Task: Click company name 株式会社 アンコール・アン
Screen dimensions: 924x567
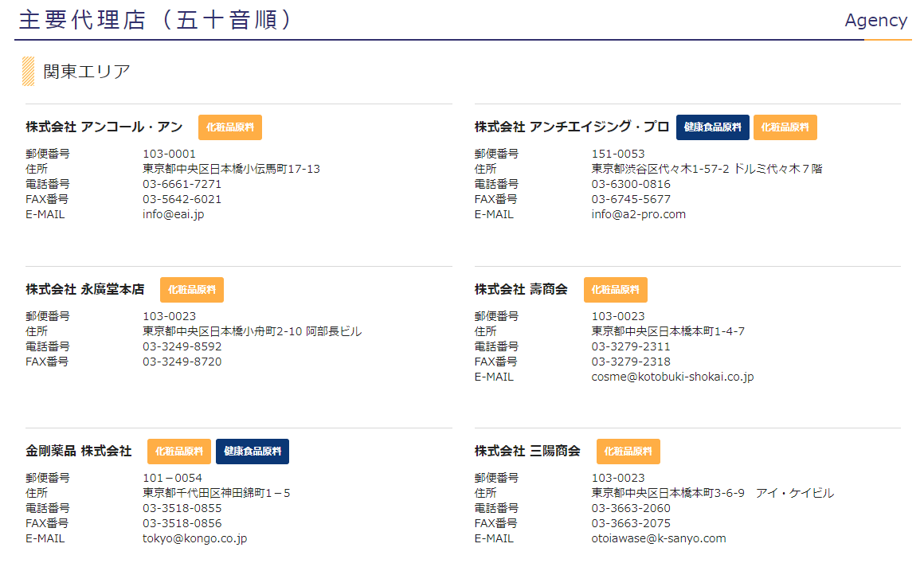Action: point(104,127)
